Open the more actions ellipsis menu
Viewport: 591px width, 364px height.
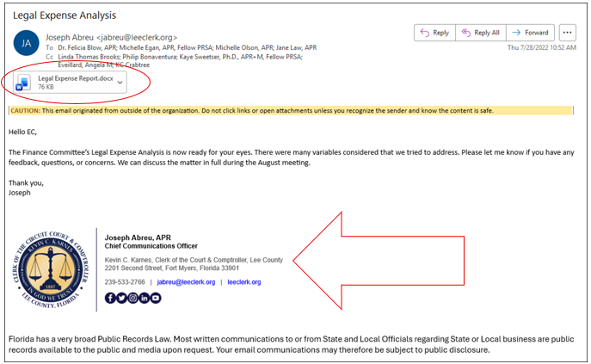click(x=567, y=33)
